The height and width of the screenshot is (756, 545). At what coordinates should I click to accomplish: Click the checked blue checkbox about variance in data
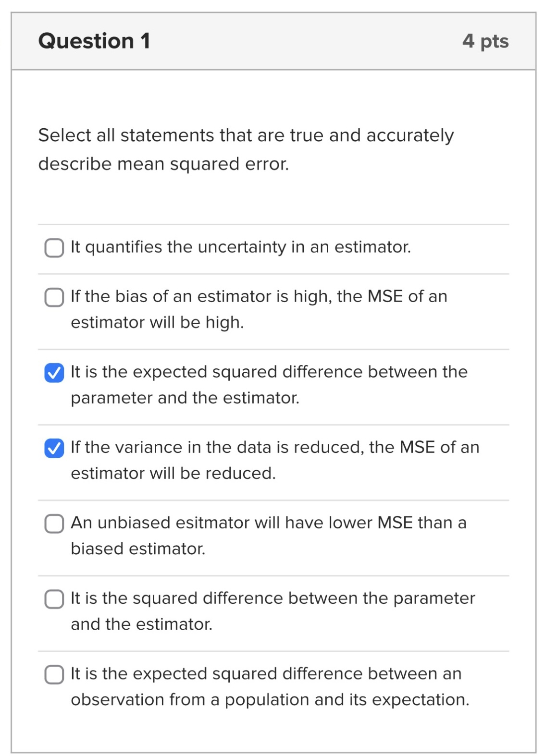[53, 447]
